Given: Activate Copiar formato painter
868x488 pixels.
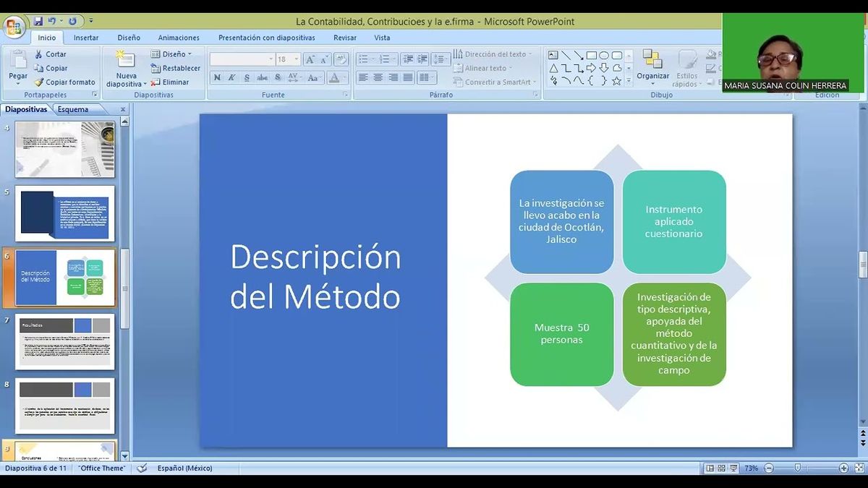Looking at the screenshot, I should [x=64, y=82].
